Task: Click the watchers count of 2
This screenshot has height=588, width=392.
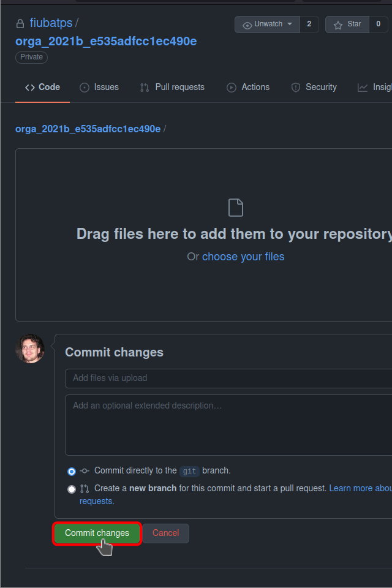Action: (x=309, y=24)
